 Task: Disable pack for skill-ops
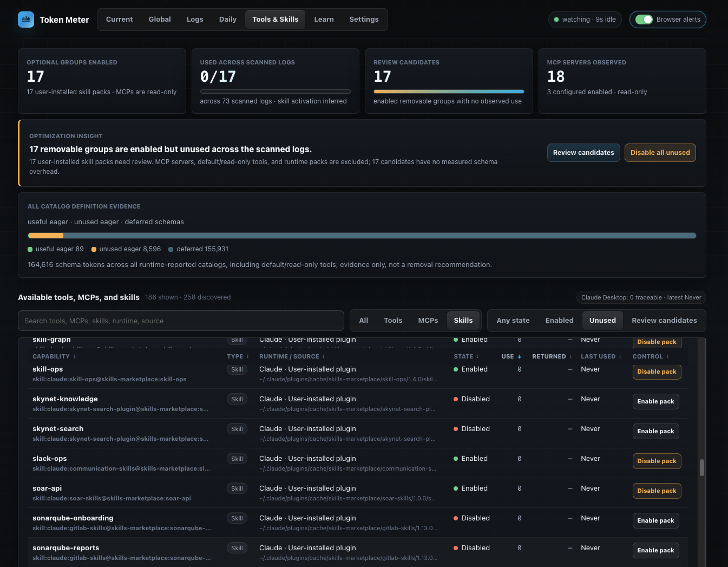657,372
